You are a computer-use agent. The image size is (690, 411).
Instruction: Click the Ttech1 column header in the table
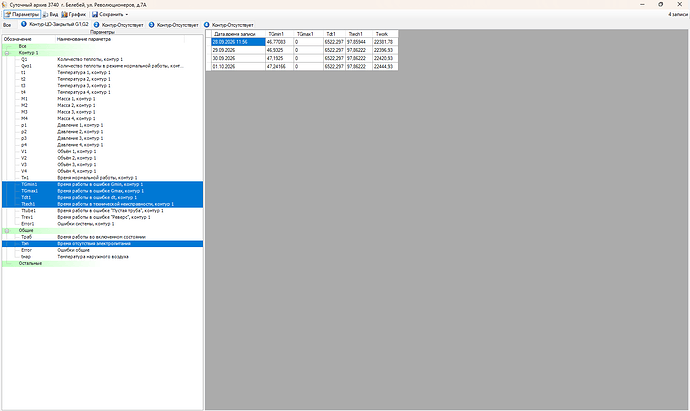point(359,34)
